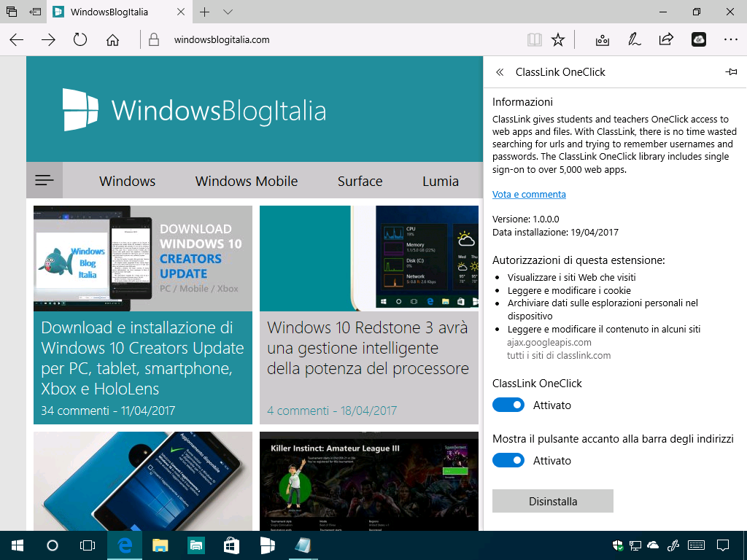Open File Explorer from taskbar
The width and height of the screenshot is (747, 560).
tap(160, 545)
